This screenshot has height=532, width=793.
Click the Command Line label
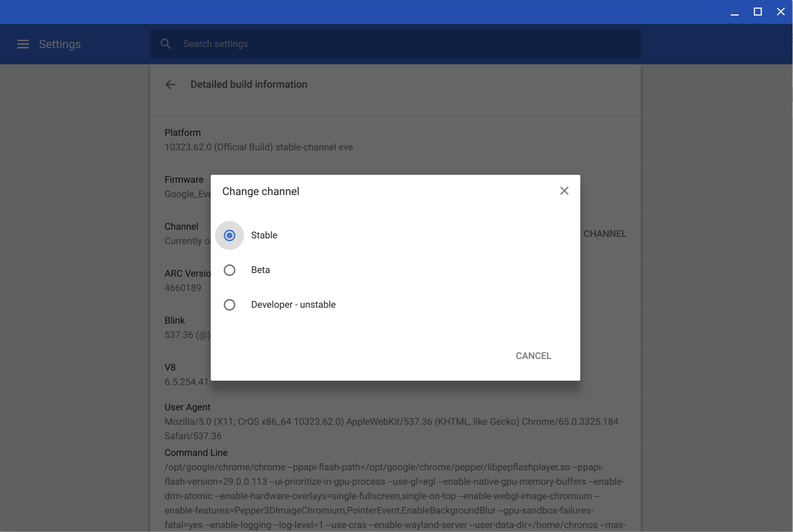[196, 453]
